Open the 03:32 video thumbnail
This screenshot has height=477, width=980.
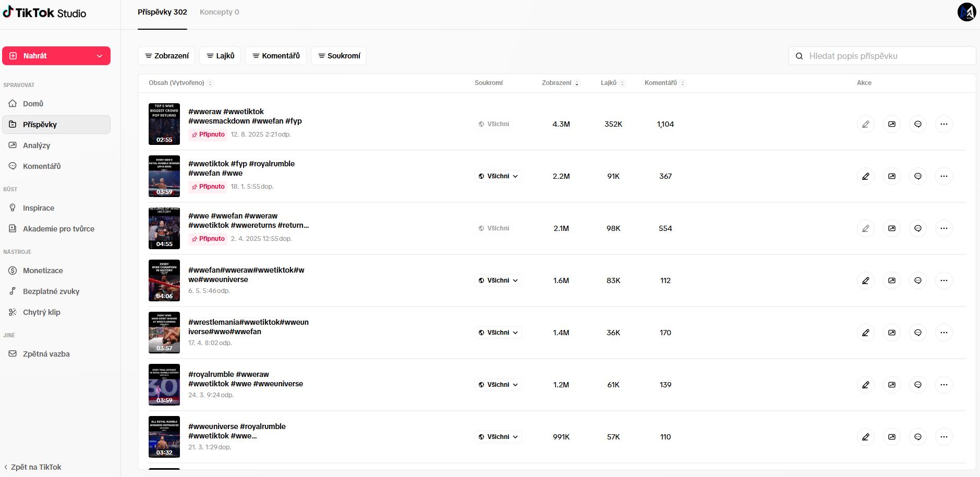pyautogui.click(x=164, y=437)
